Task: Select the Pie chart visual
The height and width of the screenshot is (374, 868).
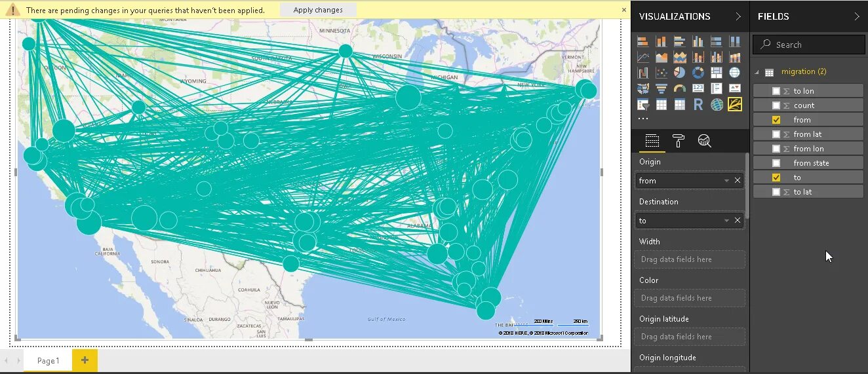Action: tap(679, 73)
